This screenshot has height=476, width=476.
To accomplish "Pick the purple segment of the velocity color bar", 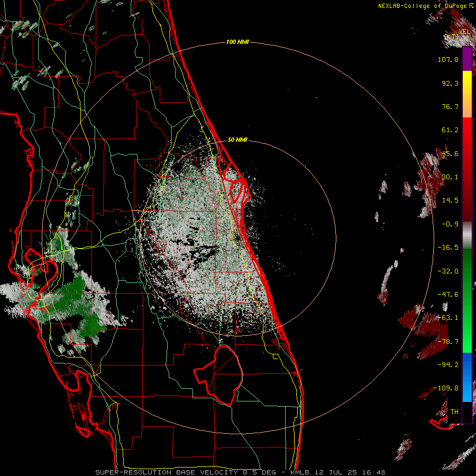I will tap(467, 59).
